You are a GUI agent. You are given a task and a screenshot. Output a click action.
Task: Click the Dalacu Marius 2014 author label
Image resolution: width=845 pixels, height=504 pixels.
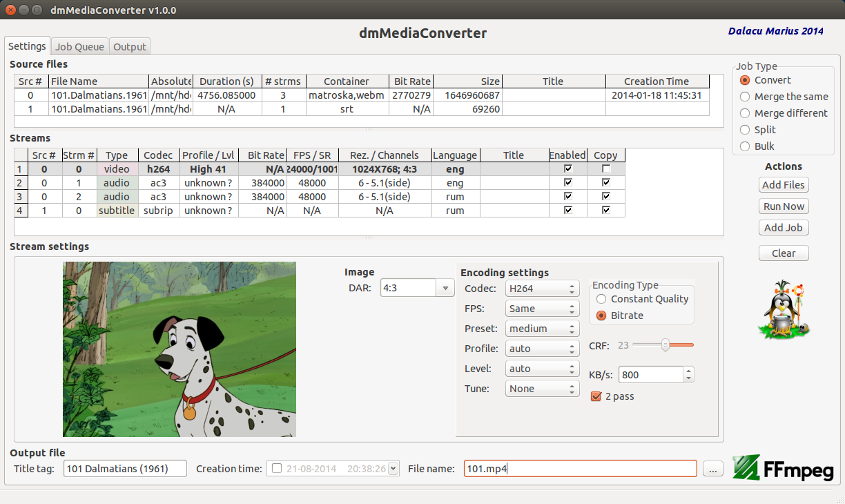pos(776,31)
